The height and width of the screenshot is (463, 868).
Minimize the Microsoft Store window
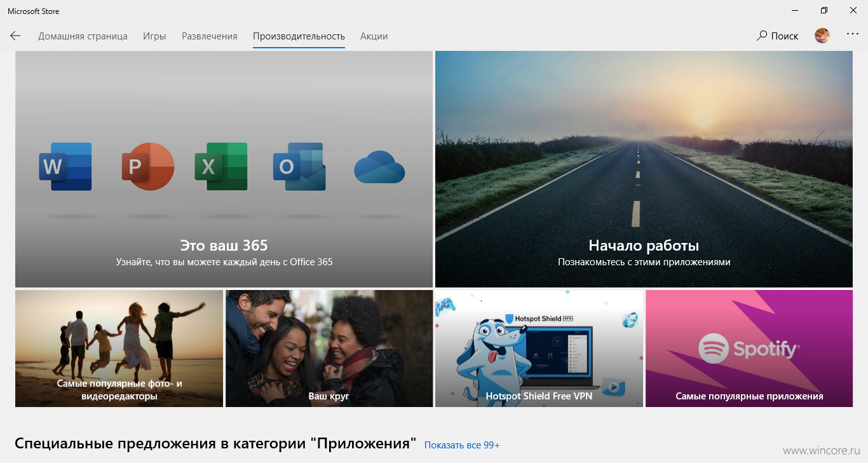(x=795, y=11)
